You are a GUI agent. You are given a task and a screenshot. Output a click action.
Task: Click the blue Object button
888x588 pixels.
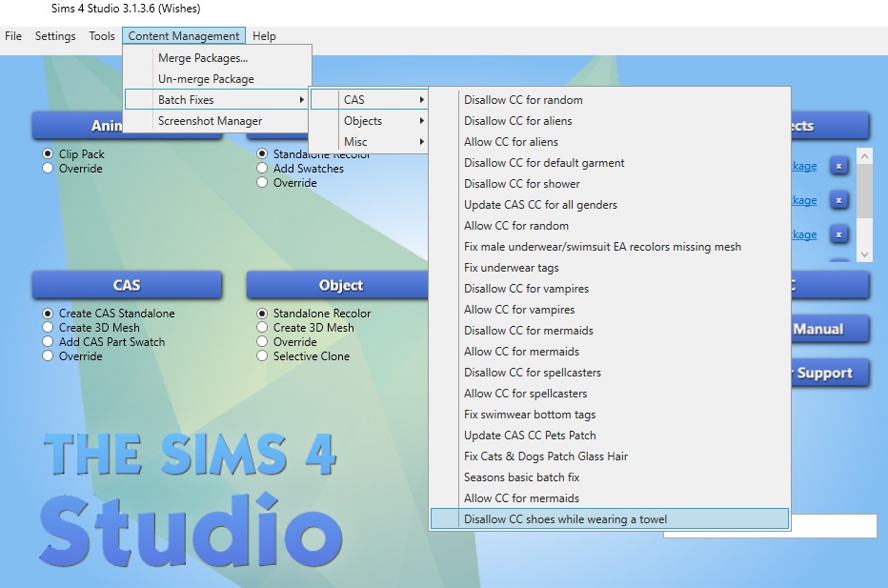click(x=337, y=285)
